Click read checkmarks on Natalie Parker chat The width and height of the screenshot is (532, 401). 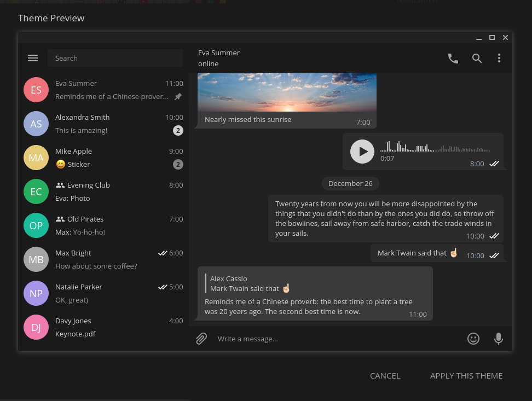(163, 287)
